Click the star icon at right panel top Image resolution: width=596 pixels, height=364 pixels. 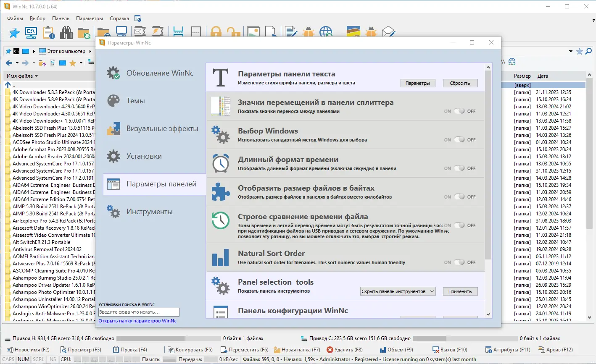[x=580, y=51]
